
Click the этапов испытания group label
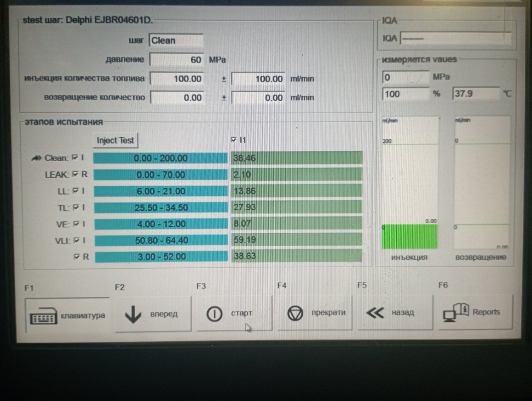(64, 122)
